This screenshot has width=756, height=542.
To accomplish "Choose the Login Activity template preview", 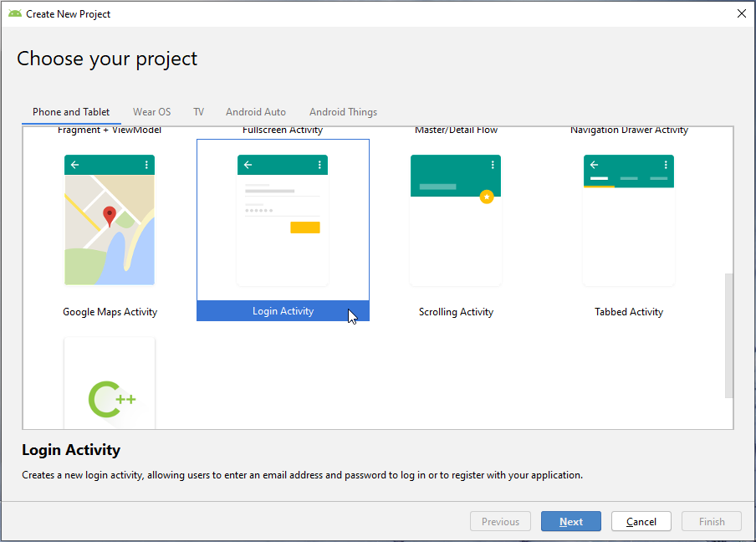I will point(283,220).
